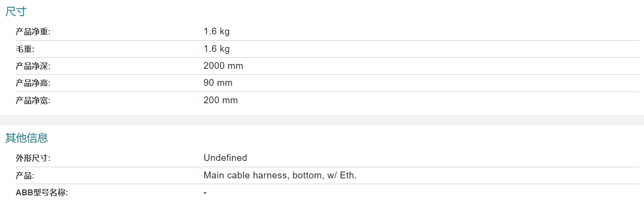Click the net weight value 1.6 kg

click(216, 32)
